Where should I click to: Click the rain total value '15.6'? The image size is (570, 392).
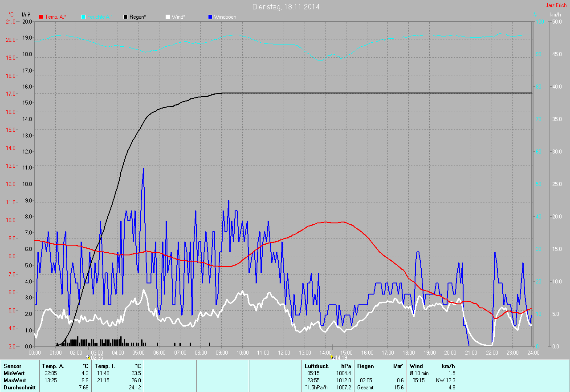[x=399, y=387]
